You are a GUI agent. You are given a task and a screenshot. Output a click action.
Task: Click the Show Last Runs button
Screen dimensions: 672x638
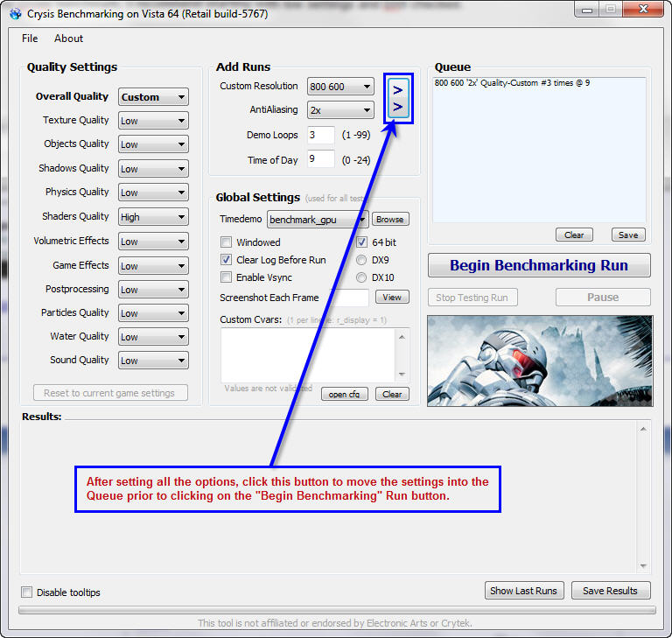(x=524, y=591)
